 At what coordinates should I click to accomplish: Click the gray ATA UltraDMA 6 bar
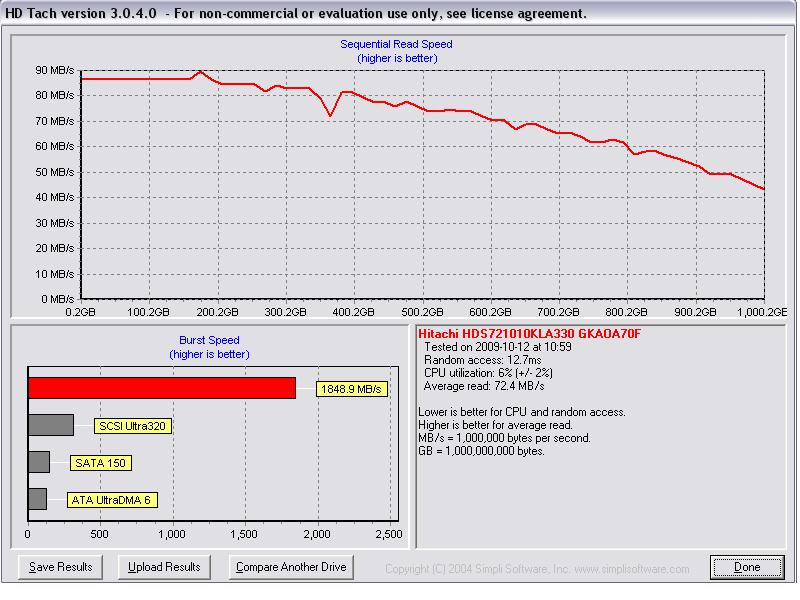pyautogui.click(x=37, y=499)
